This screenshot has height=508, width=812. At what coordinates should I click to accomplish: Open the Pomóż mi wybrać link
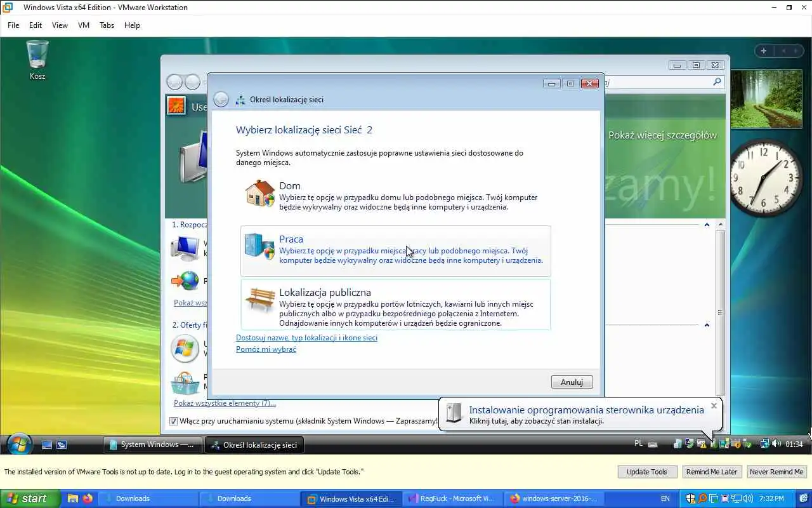point(266,349)
